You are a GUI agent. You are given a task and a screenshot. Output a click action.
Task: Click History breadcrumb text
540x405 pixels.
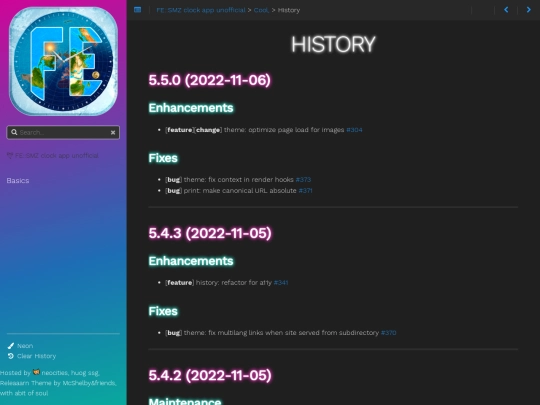[x=289, y=10]
